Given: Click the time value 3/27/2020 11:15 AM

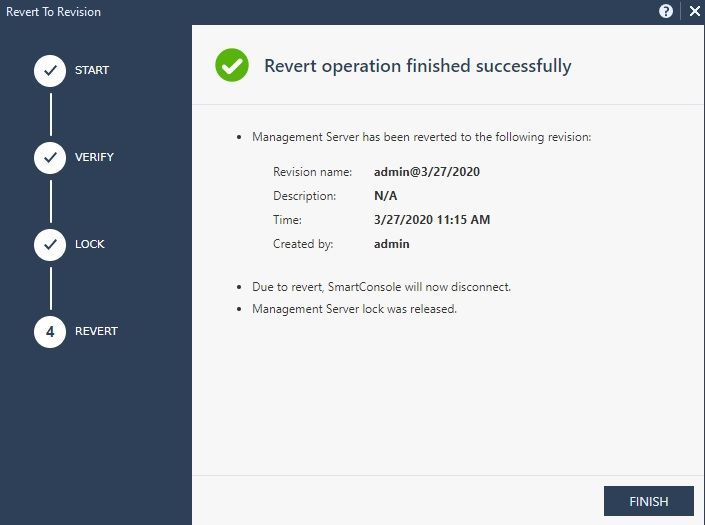Looking at the screenshot, I should pos(432,220).
